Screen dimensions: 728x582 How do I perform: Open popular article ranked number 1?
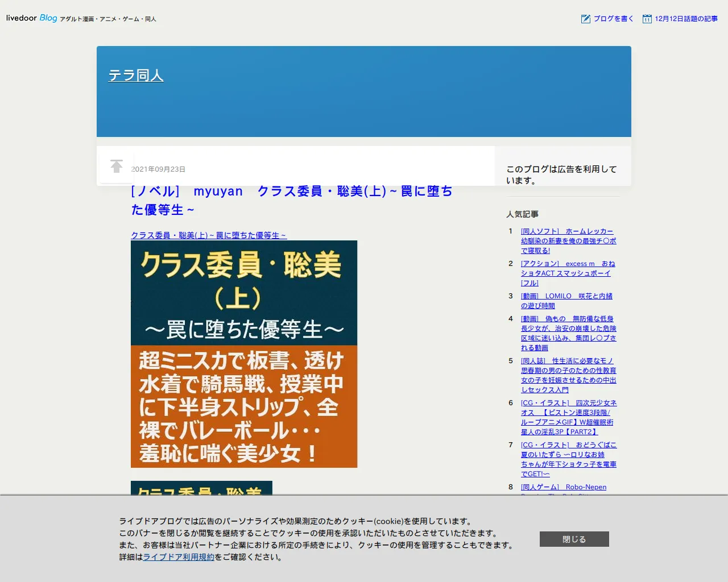[x=568, y=241]
